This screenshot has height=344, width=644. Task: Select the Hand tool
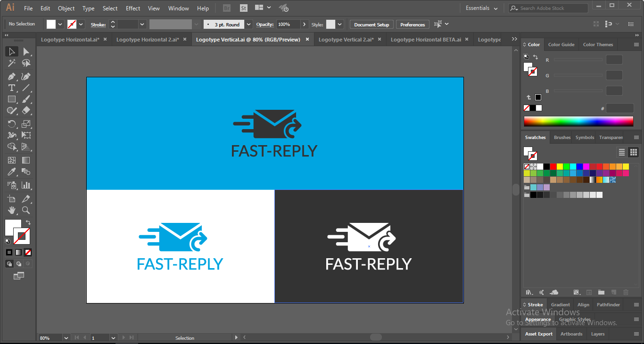coord(12,210)
